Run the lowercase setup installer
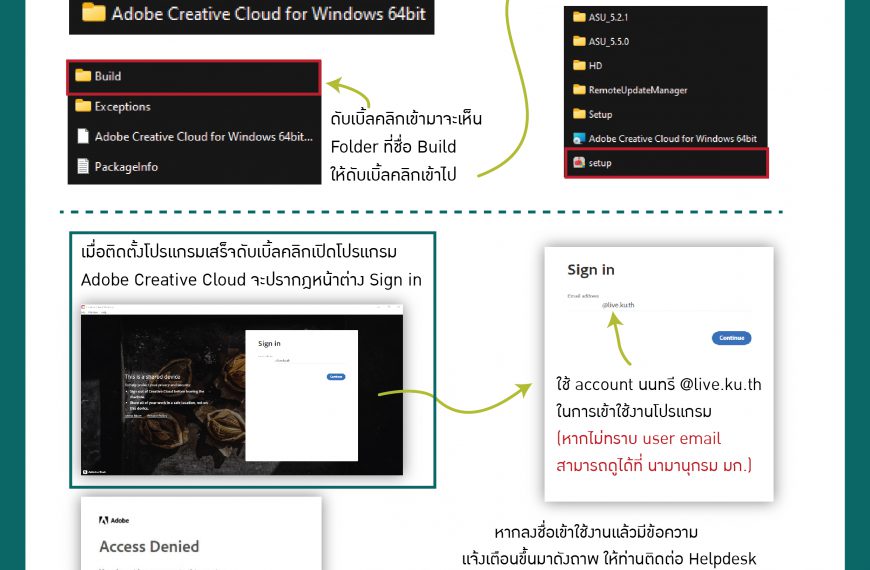The height and width of the screenshot is (570, 870). tap(666, 163)
